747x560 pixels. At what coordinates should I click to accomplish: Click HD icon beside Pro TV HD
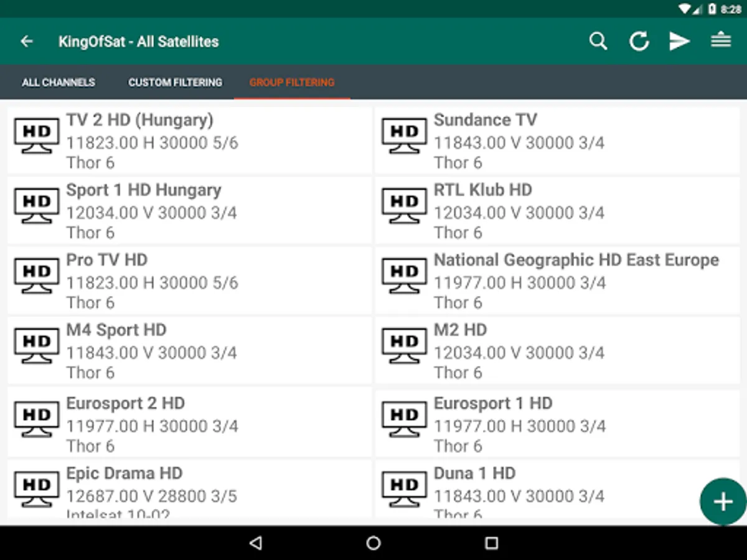tap(37, 276)
